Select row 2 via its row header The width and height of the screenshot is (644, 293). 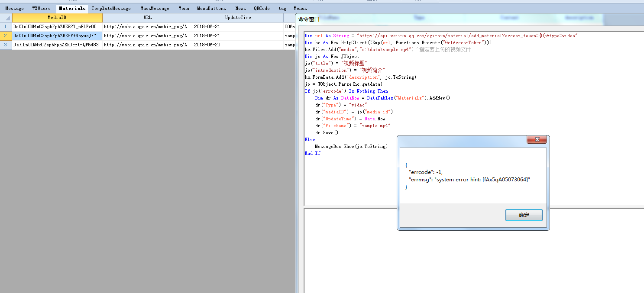coord(6,36)
